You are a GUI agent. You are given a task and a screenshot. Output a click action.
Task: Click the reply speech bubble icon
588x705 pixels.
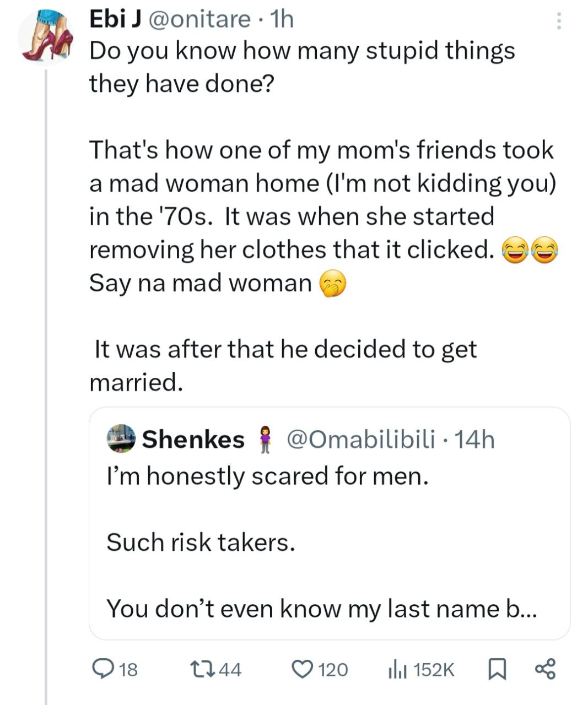[105, 670]
